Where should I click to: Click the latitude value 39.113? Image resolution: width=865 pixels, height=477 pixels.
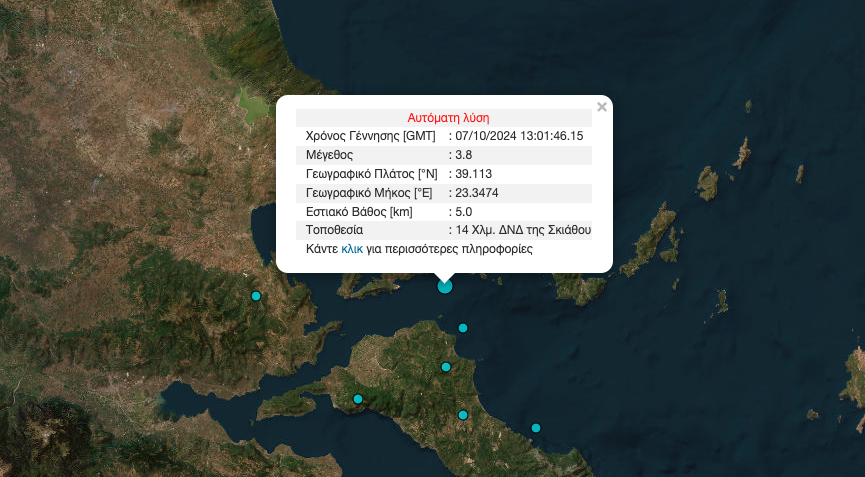click(x=474, y=174)
